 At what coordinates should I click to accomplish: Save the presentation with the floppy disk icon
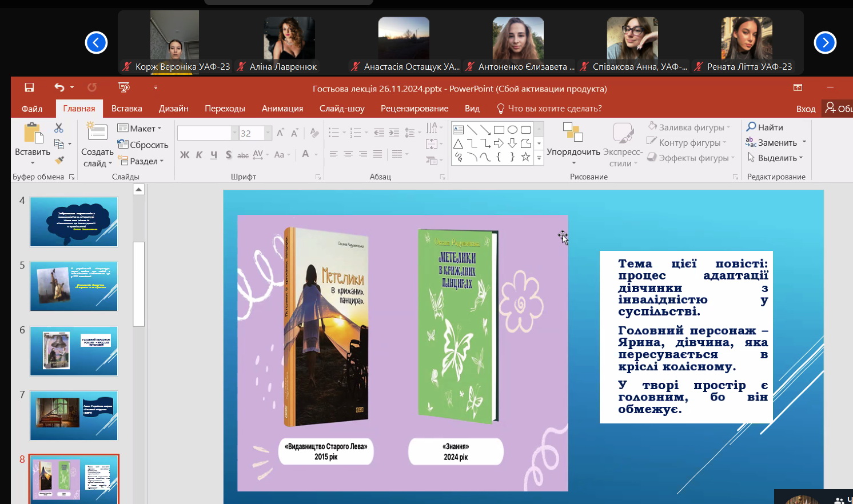coord(29,87)
